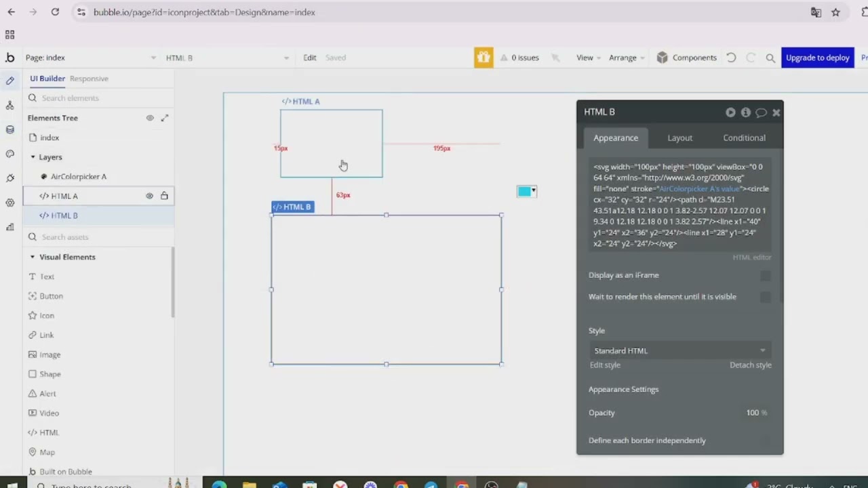Check Wait to render until visible
Screen dimensions: 868x488
point(765,297)
